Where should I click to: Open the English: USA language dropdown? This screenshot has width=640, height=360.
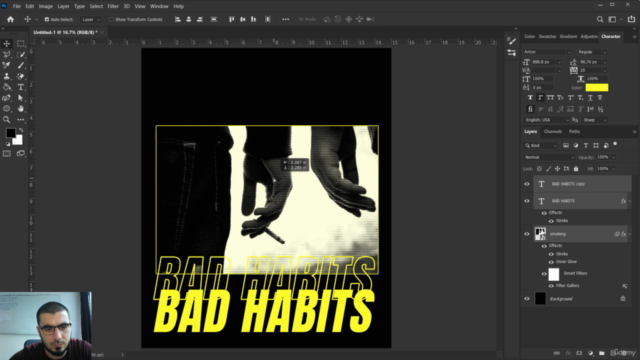[547, 120]
